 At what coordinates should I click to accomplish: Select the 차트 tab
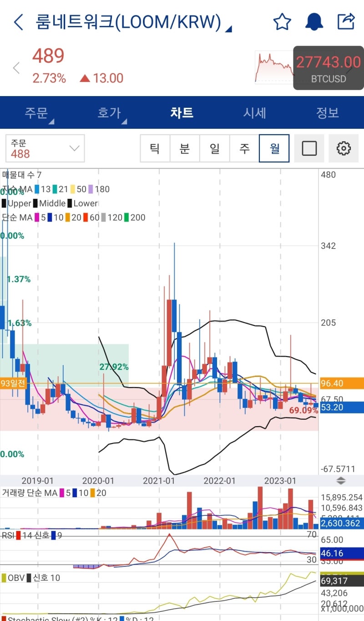pos(182,112)
